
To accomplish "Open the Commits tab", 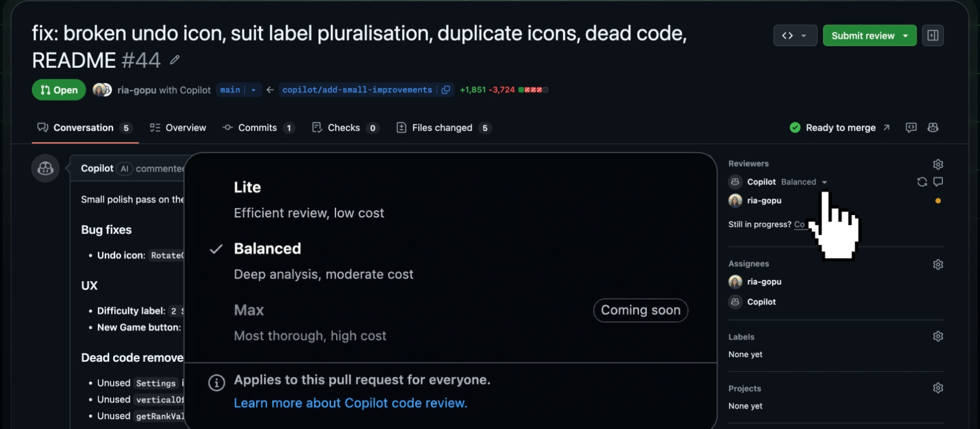I will click(x=258, y=128).
